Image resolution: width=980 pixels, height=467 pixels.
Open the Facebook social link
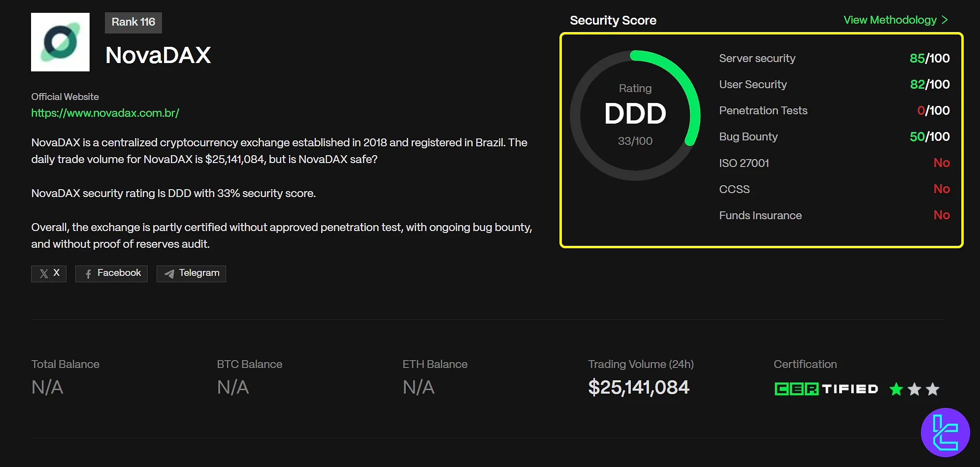click(111, 273)
